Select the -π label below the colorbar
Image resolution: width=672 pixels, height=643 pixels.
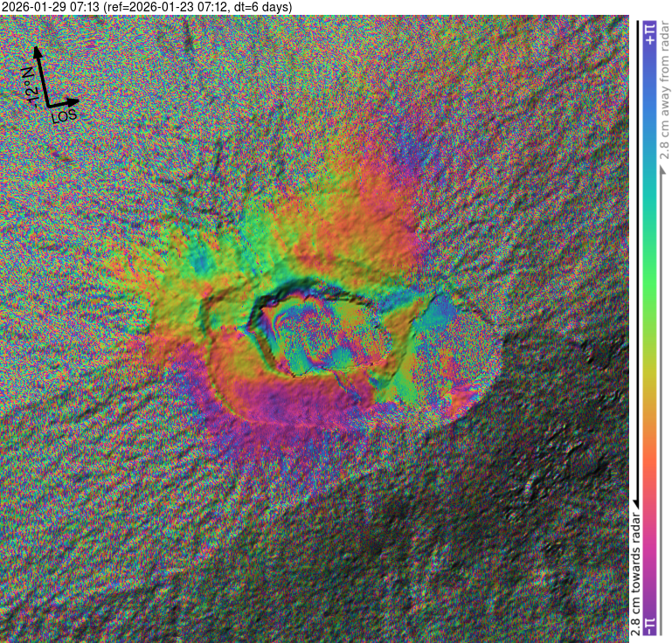tap(648, 626)
